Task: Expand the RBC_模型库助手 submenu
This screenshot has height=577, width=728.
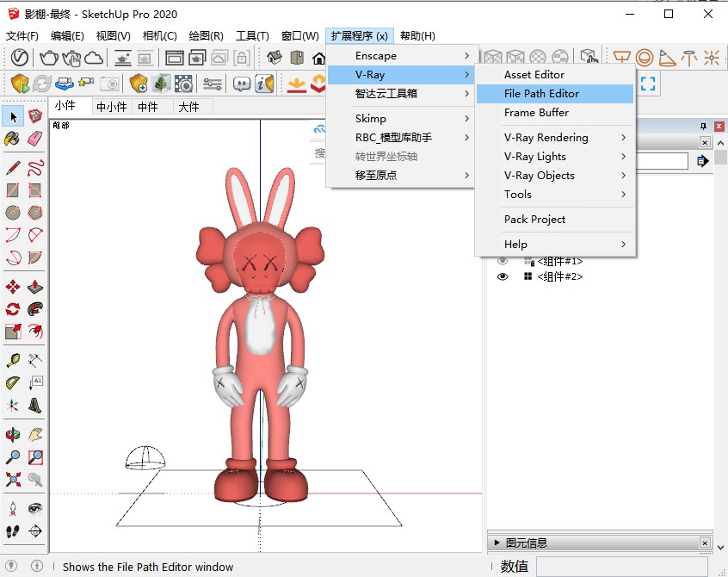Action: pos(401,138)
